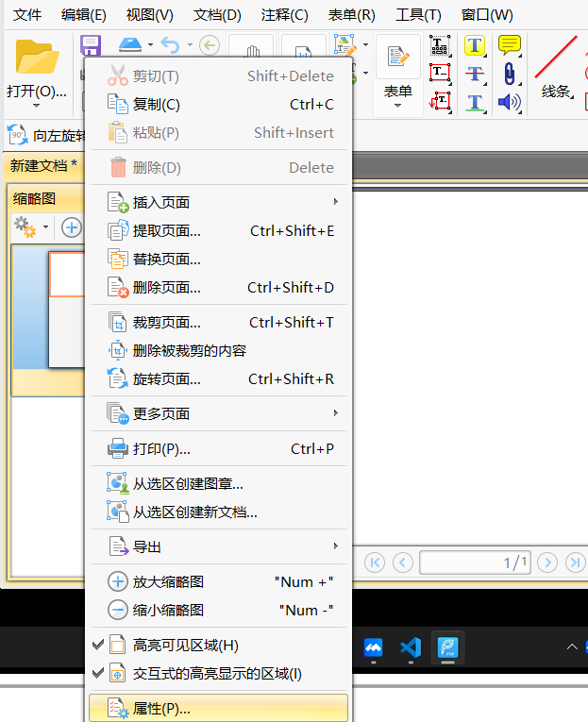Choose 删除被裁剪的内容 from context menu
The height and width of the screenshot is (722, 588).
[x=219, y=351]
